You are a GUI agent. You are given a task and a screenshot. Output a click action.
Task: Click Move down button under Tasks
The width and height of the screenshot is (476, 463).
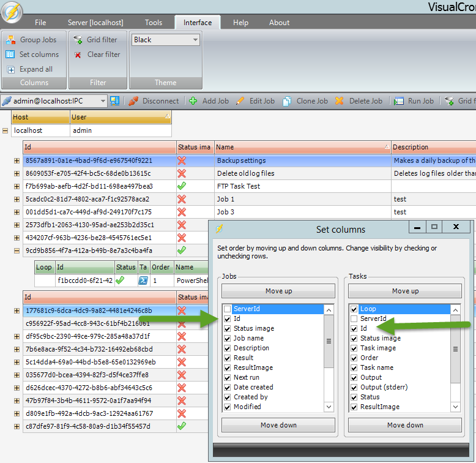pyautogui.click(x=405, y=425)
